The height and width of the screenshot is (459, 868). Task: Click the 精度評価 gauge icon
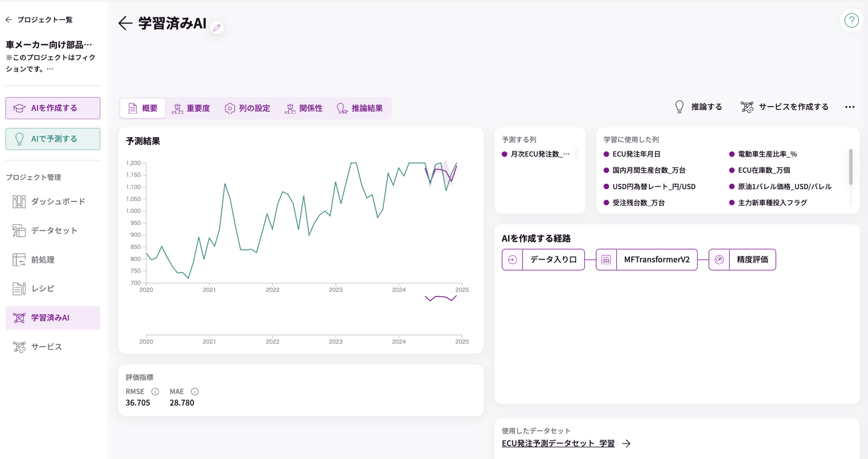coord(719,260)
